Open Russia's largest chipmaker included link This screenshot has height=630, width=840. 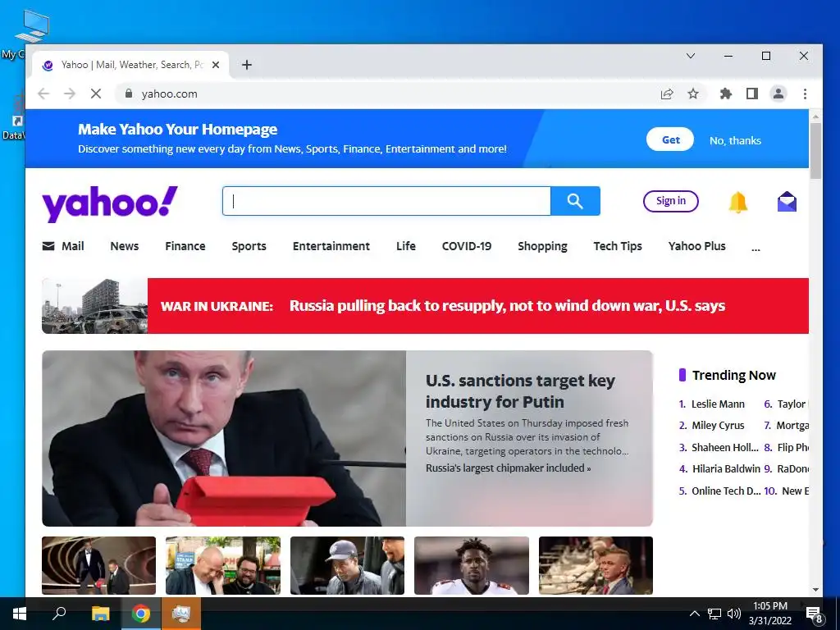click(x=508, y=468)
